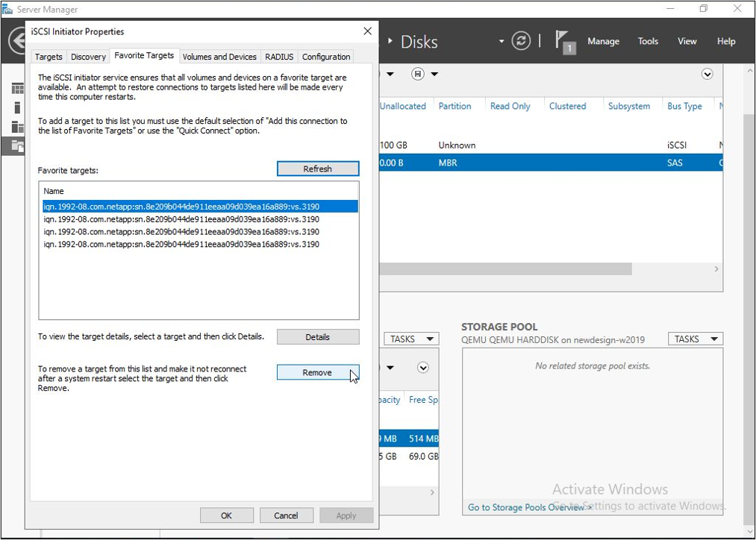The height and width of the screenshot is (540, 756).
Task: Expand the Disks section collapse chevron
Action: (x=707, y=74)
